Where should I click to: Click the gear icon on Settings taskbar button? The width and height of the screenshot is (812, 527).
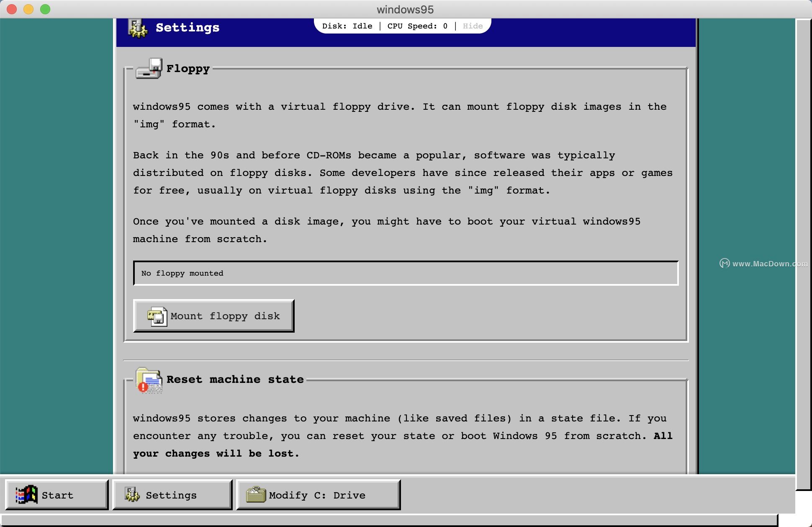pos(132,495)
